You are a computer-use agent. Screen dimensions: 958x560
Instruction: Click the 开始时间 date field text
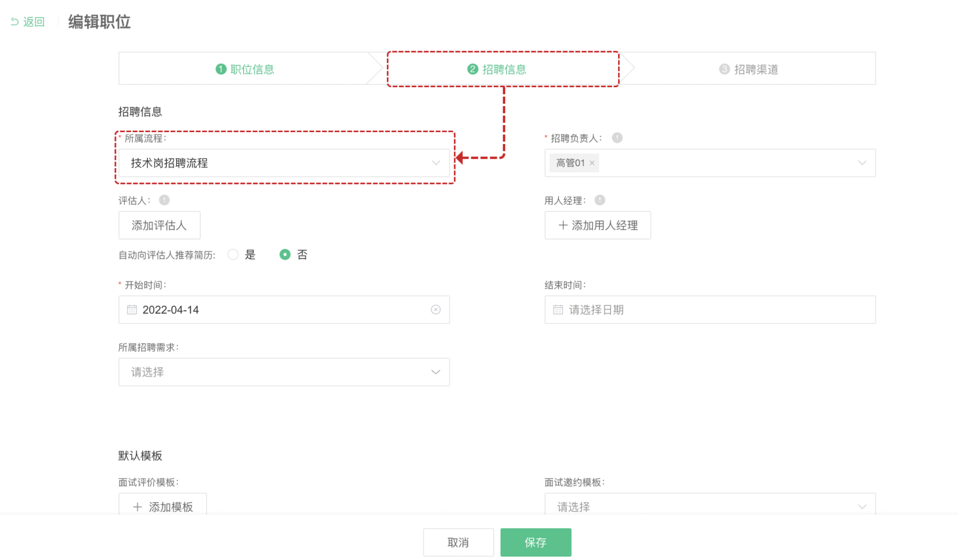[x=171, y=310]
